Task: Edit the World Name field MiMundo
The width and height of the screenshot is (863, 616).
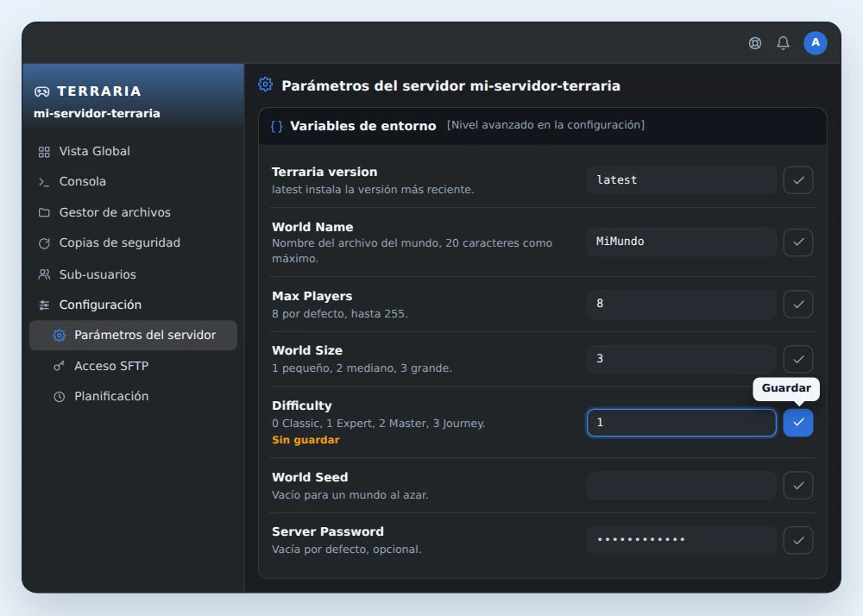Action: [682, 242]
